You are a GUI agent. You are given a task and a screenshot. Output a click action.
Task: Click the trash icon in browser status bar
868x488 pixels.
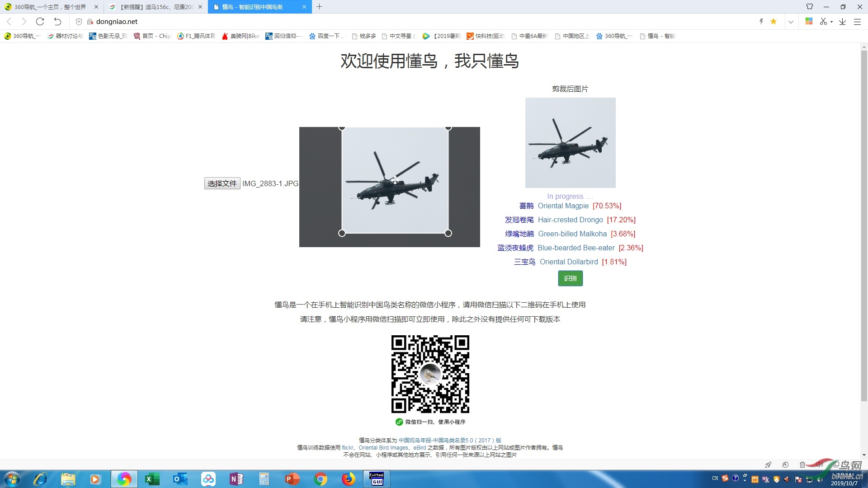pos(802,465)
